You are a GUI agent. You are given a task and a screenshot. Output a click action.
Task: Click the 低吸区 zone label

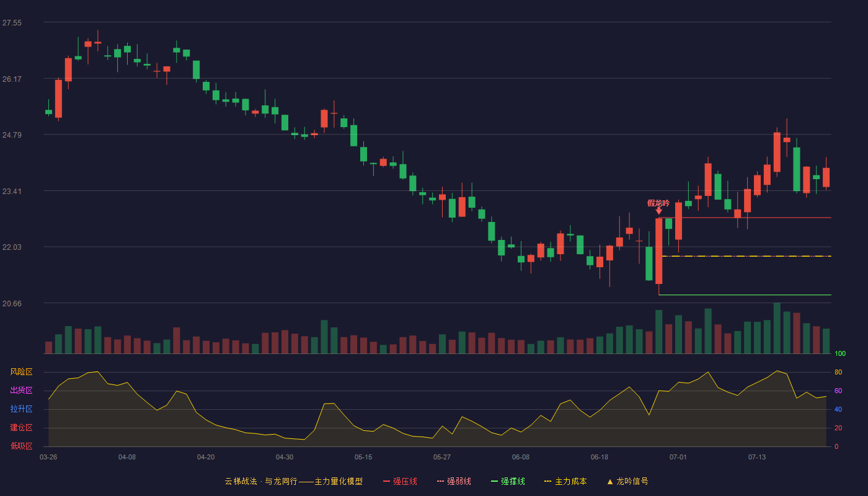pos(21,446)
